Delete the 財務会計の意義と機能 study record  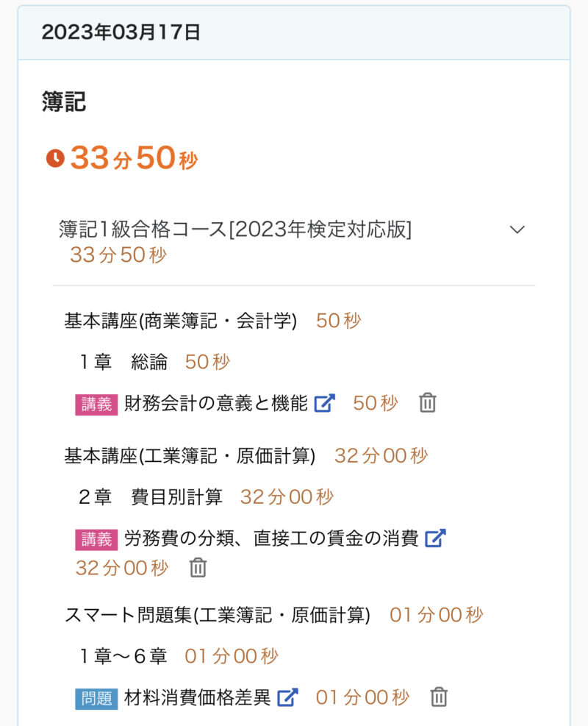427,403
